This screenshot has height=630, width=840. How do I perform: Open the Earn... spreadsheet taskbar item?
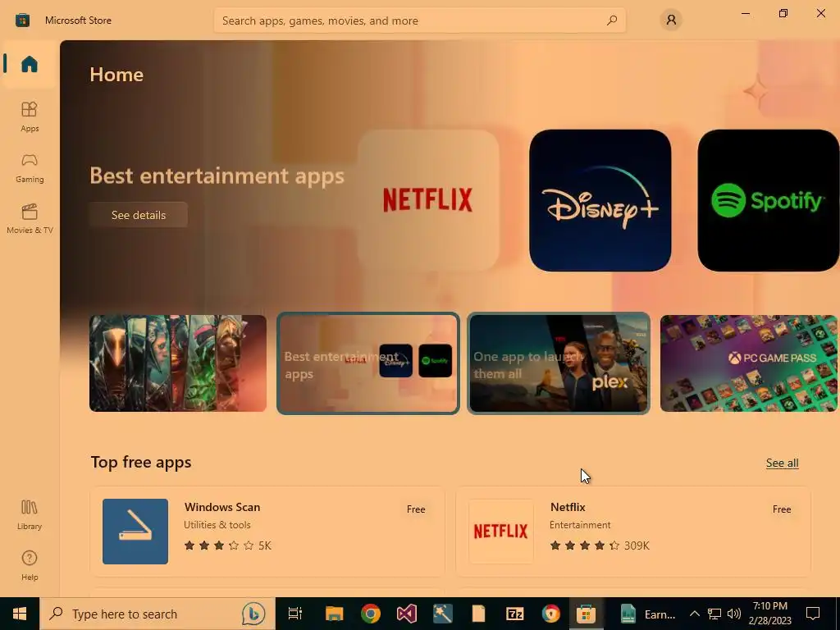(648, 614)
